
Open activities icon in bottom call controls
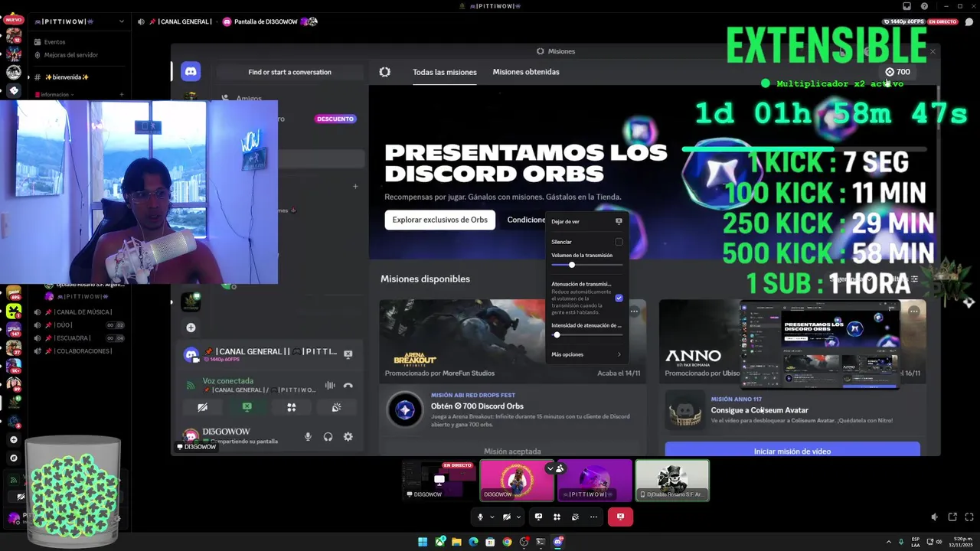point(557,517)
